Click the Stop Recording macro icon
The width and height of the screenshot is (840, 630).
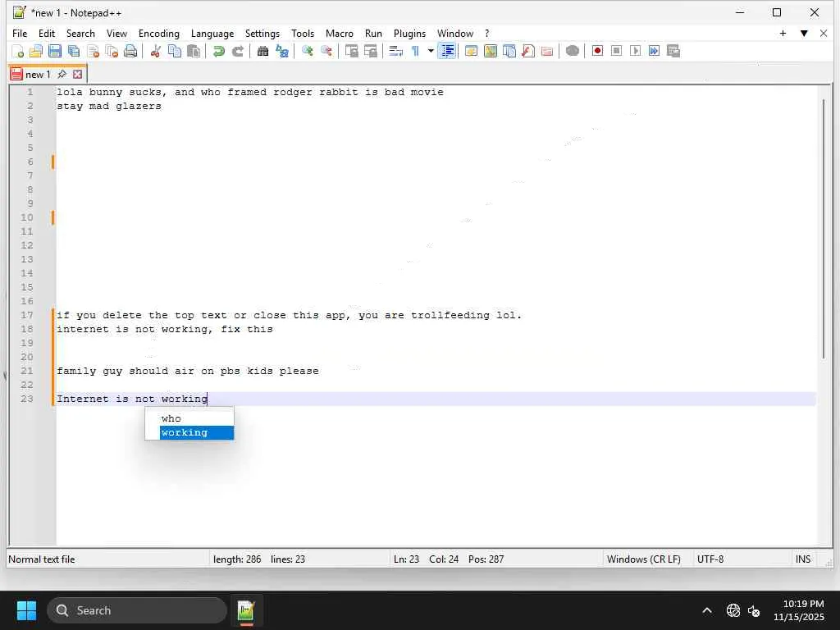tap(617, 51)
